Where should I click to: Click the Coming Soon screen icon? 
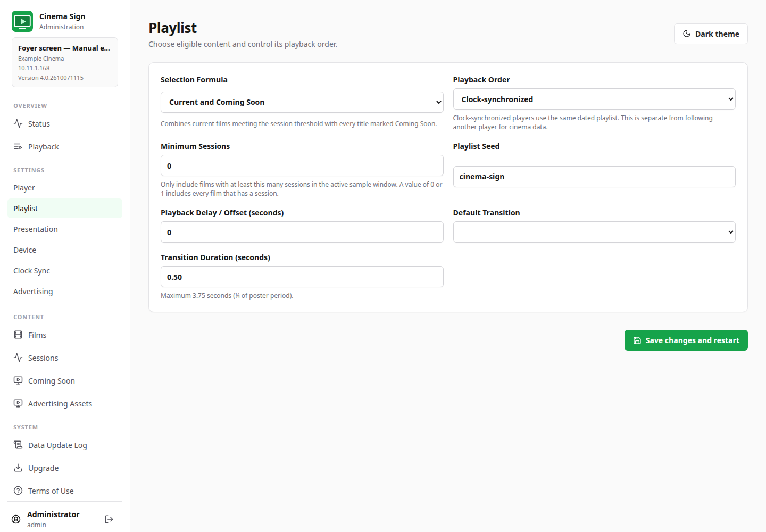click(18, 380)
